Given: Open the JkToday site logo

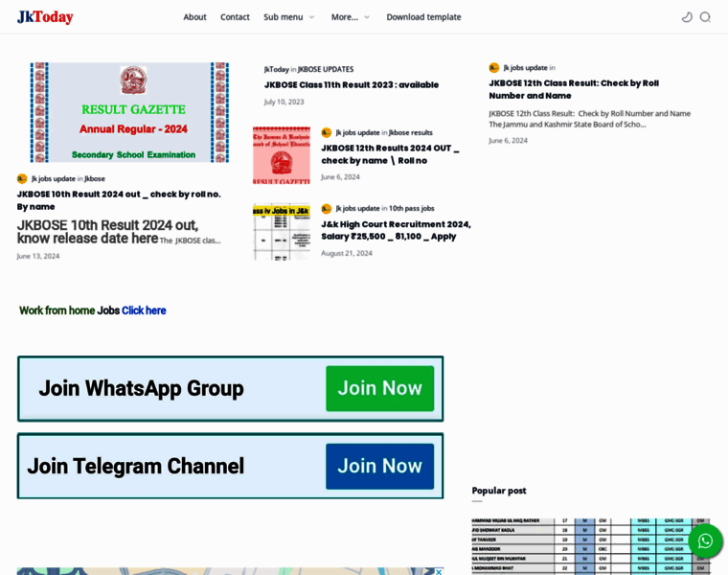Looking at the screenshot, I should pyautogui.click(x=45, y=17).
